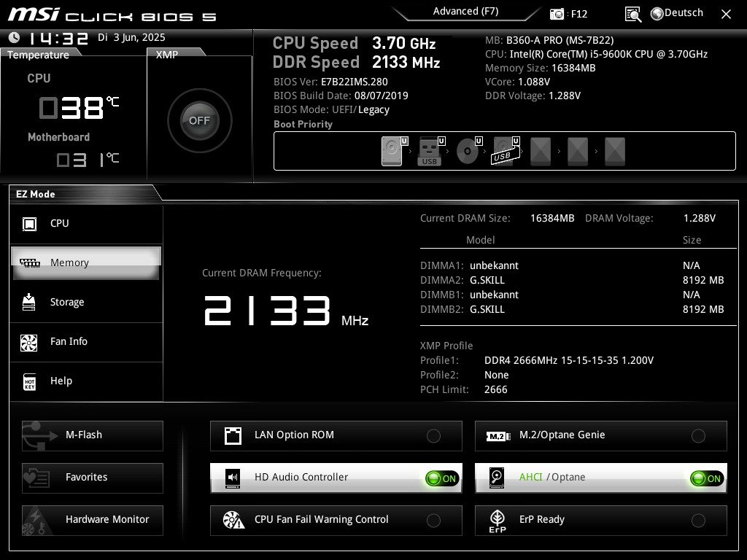747x560 pixels.
Task: Select the USB hard drive boot device
Action: (x=504, y=152)
